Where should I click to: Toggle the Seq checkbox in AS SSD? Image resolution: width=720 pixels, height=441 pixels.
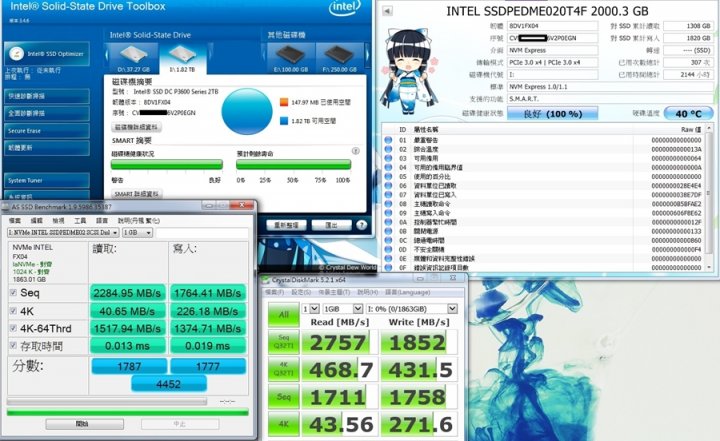tap(13, 293)
